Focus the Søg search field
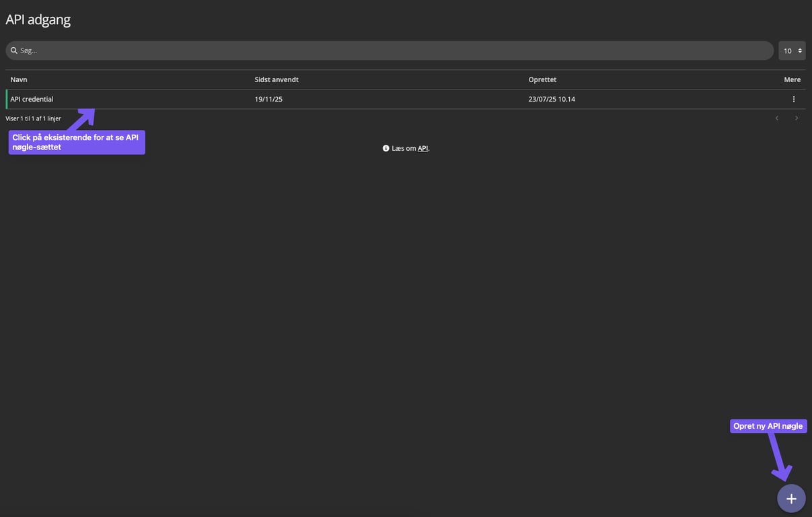This screenshot has width=812, height=517. (x=390, y=50)
